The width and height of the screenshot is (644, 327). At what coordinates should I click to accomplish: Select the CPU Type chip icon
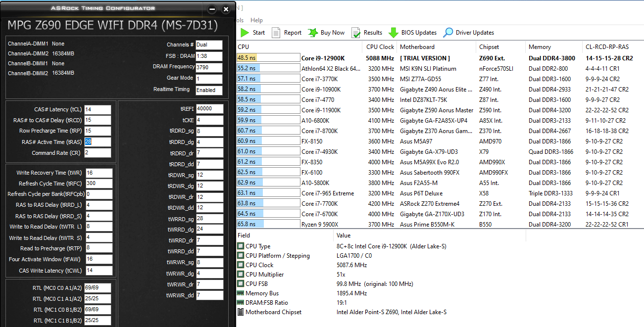click(241, 246)
